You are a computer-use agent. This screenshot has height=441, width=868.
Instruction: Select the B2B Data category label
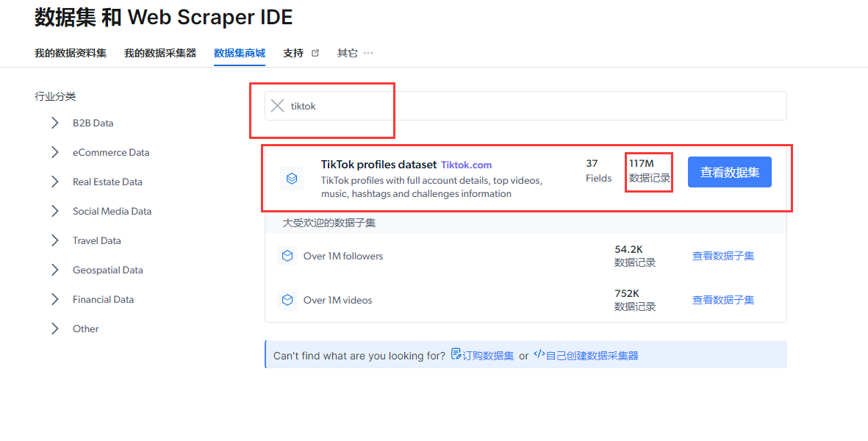pos(93,123)
